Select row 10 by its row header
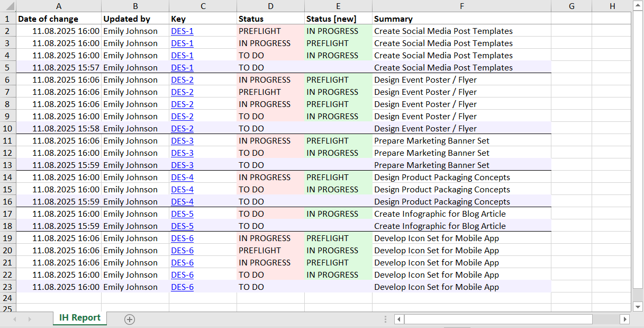Screen dimensions: 644x328 tap(7, 128)
